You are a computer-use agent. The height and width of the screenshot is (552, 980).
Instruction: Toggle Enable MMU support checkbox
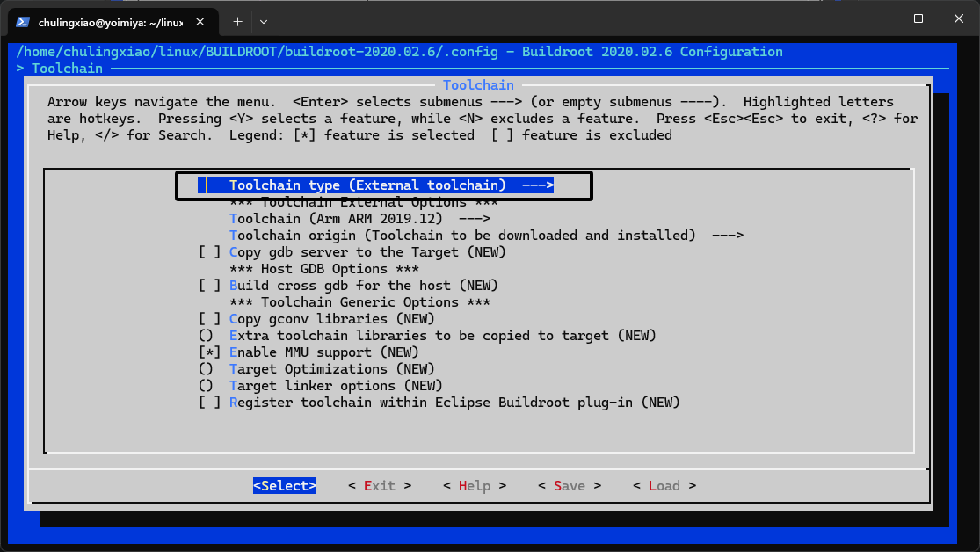309,352
